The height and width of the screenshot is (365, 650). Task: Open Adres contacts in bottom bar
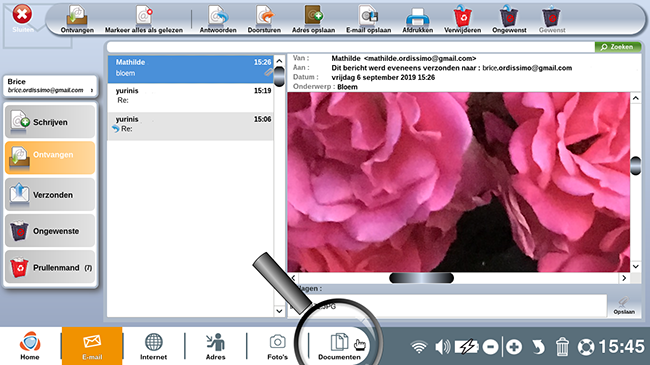point(216,346)
